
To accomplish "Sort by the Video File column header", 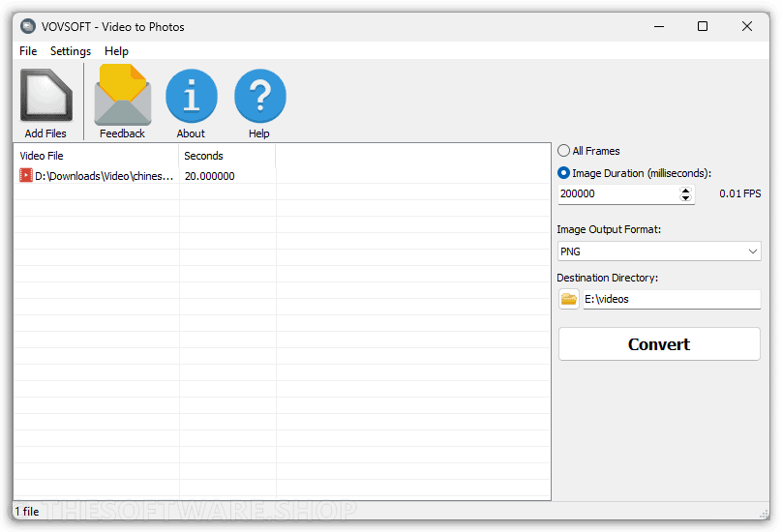I will tap(96, 156).
